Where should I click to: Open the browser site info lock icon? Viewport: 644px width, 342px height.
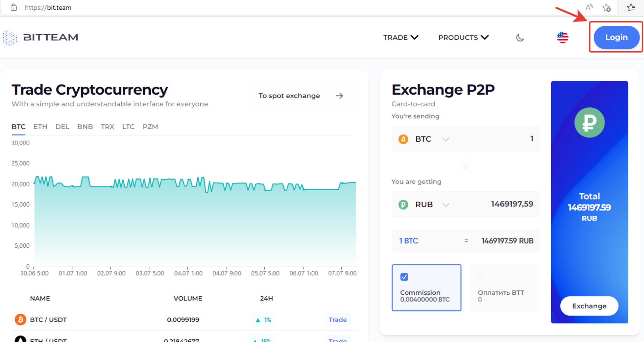pyautogui.click(x=14, y=7)
